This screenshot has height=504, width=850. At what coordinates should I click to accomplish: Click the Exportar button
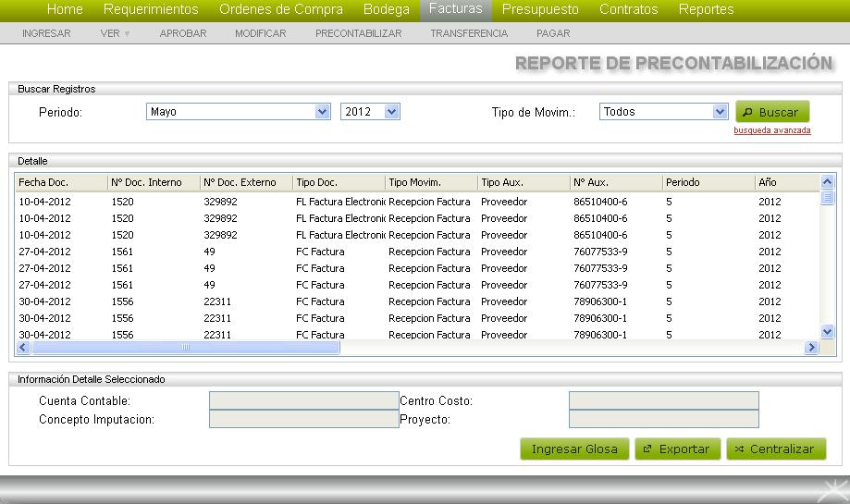[678, 449]
